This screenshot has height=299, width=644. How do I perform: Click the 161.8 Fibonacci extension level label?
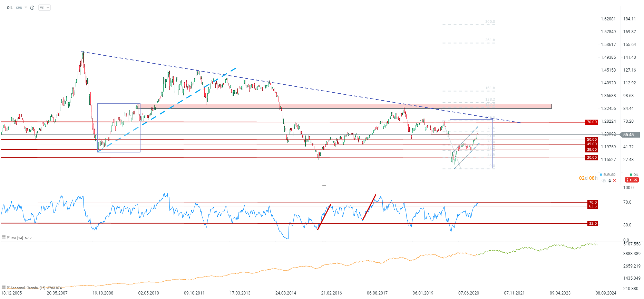click(490, 88)
